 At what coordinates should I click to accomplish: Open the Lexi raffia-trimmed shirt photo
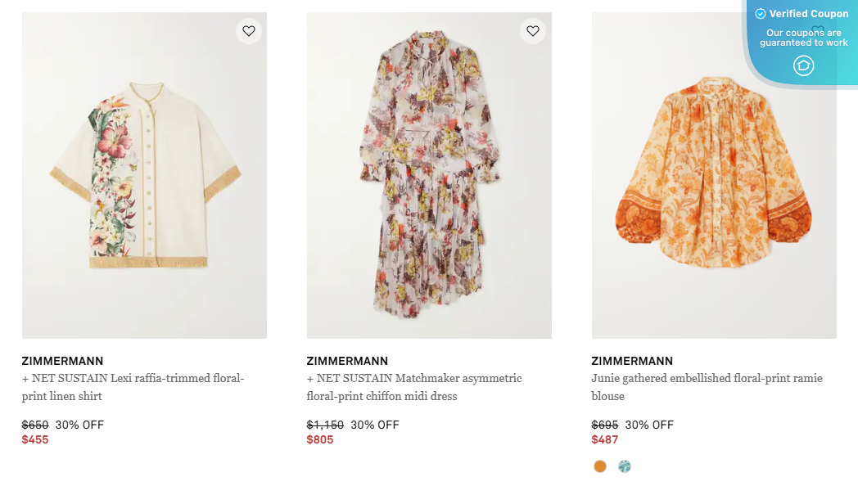[143, 175]
